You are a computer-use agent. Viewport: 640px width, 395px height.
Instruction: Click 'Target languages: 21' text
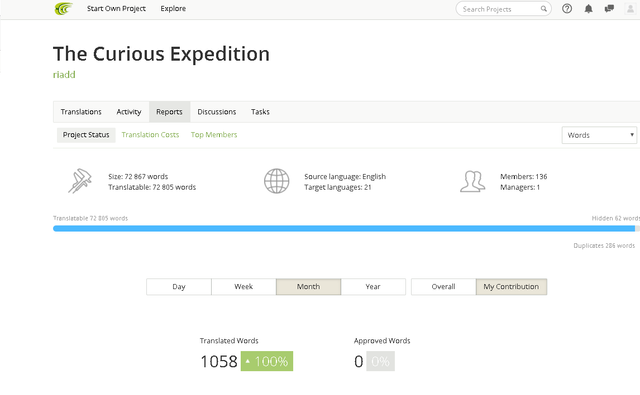tap(338, 187)
